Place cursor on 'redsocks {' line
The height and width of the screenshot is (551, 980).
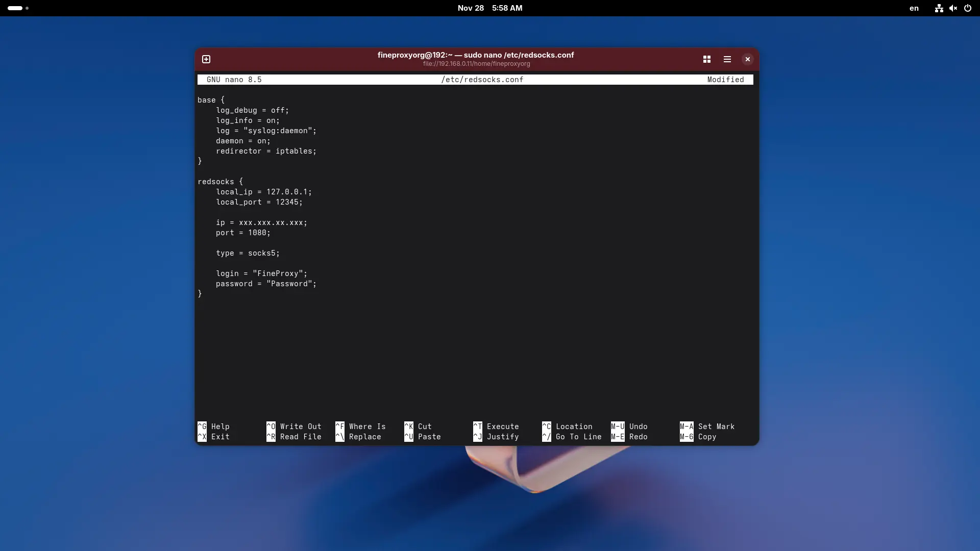pyautogui.click(x=220, y=182)
